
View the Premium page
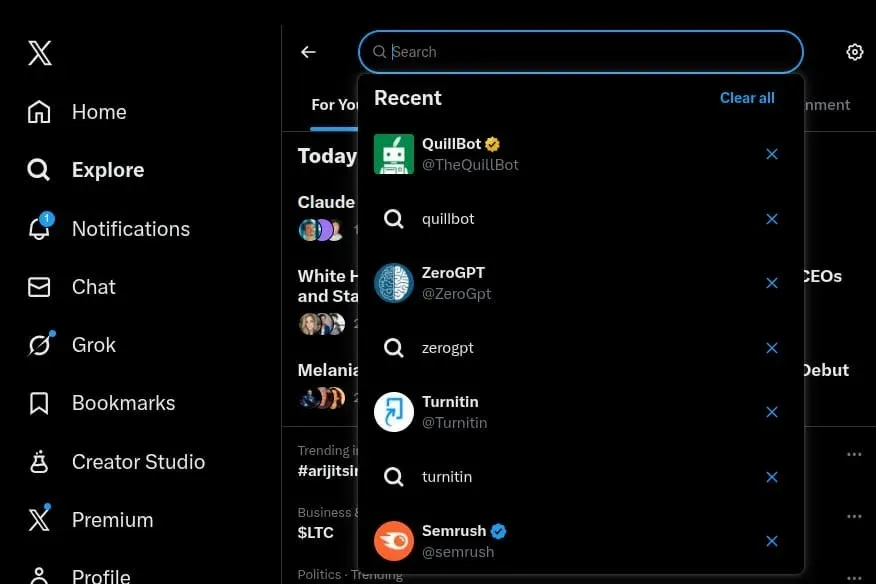click(112, 520)
